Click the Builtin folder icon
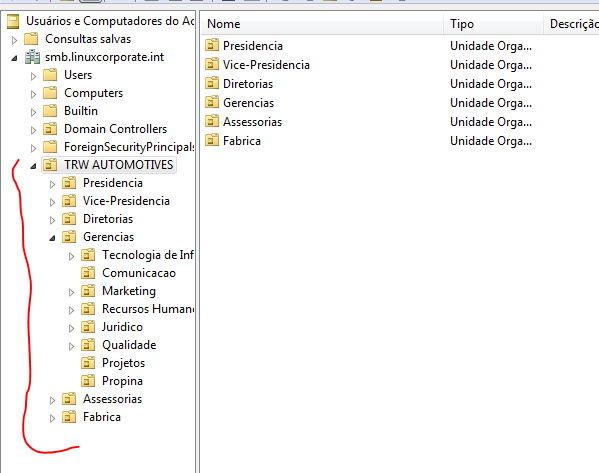599x473 pixels. pyautogui.click(x=50, y=111)
